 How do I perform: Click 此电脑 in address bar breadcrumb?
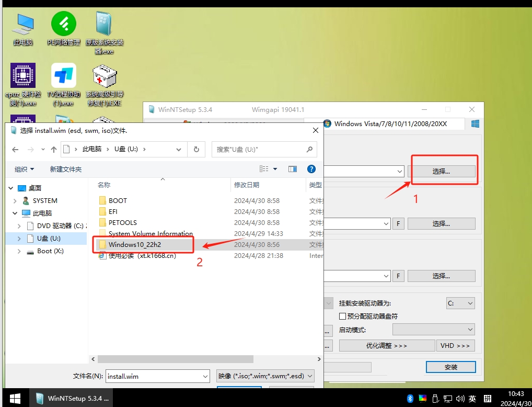pos(91,149)
